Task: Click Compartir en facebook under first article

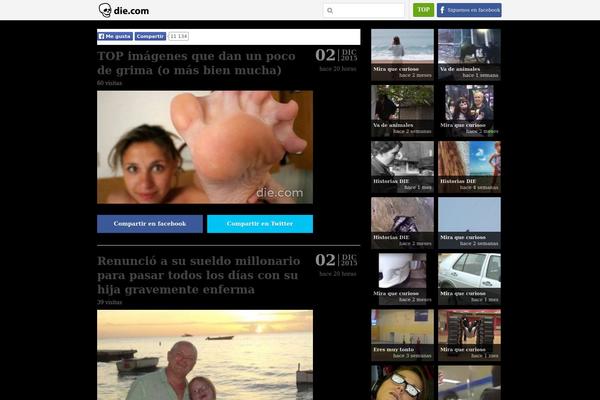Action: (x=150, y=224)
